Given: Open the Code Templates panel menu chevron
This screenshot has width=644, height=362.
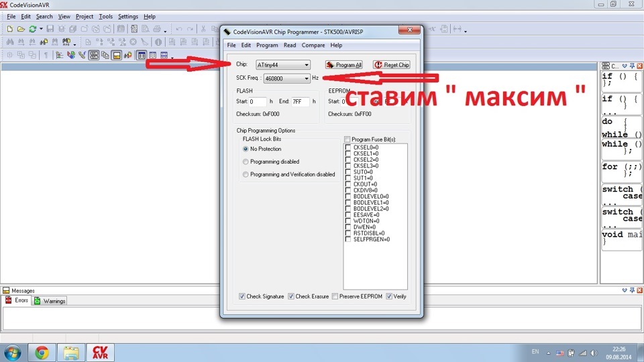Looking at the screenshot, I should pyautogui.click(x=625, y=66).
